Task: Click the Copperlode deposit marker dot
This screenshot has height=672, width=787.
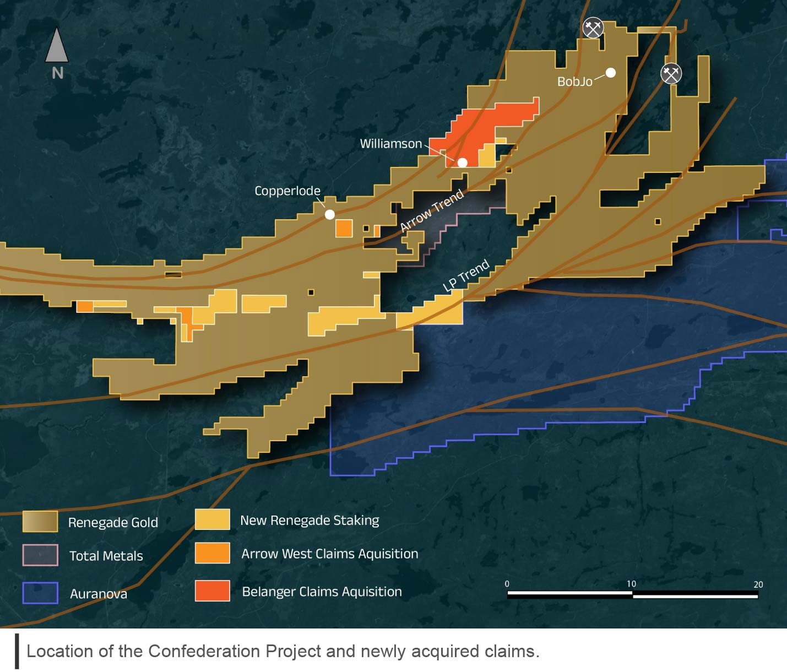Action: point(329,214)
